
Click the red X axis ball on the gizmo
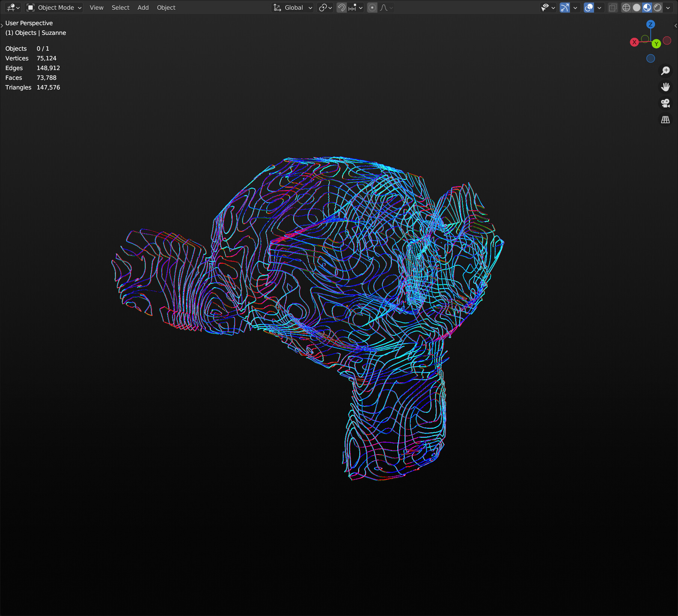click(635, 42)
